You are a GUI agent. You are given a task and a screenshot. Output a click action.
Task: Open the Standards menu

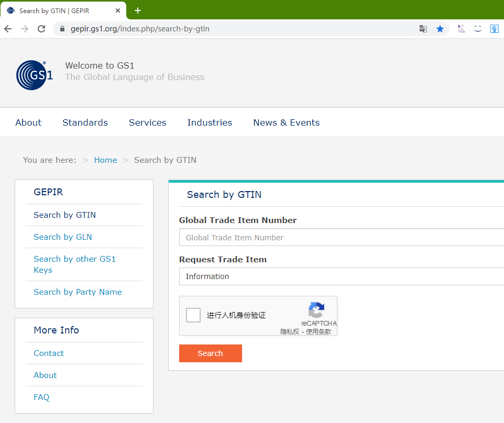(x=85, y=123)
